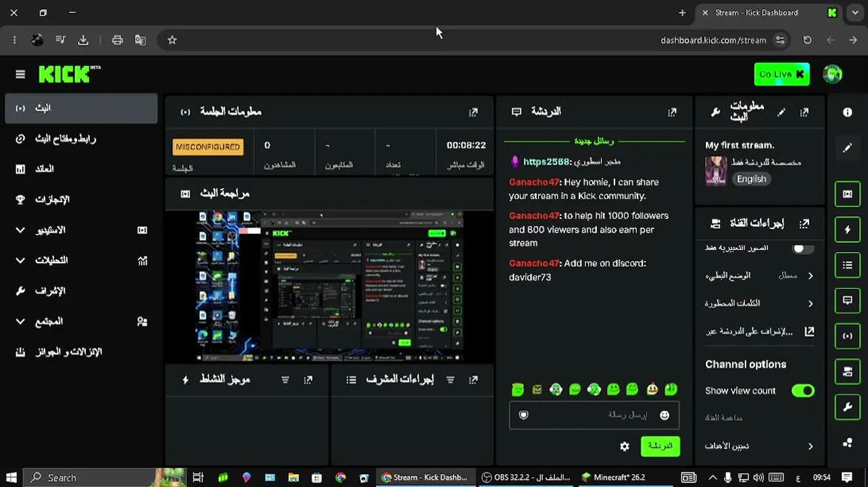
Task: Switch to OBS 32.2.2 in the taskbar
Action: click(x=525, y=478)
